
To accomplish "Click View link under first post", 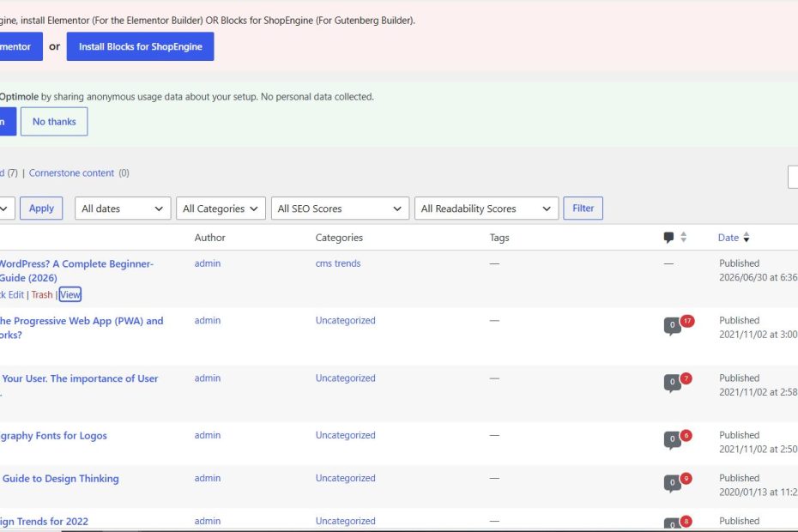I will click(x=70, y=295).
